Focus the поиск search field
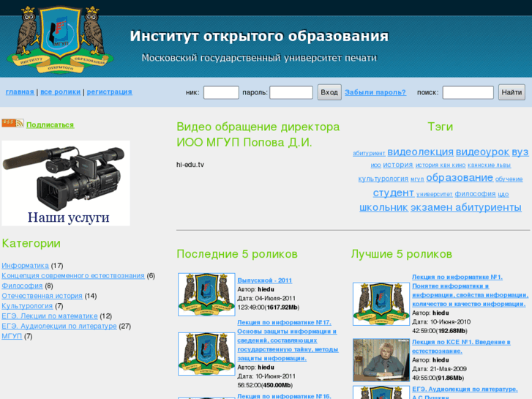This screenshot has width=532, height=399. click(x=468, y=92)
